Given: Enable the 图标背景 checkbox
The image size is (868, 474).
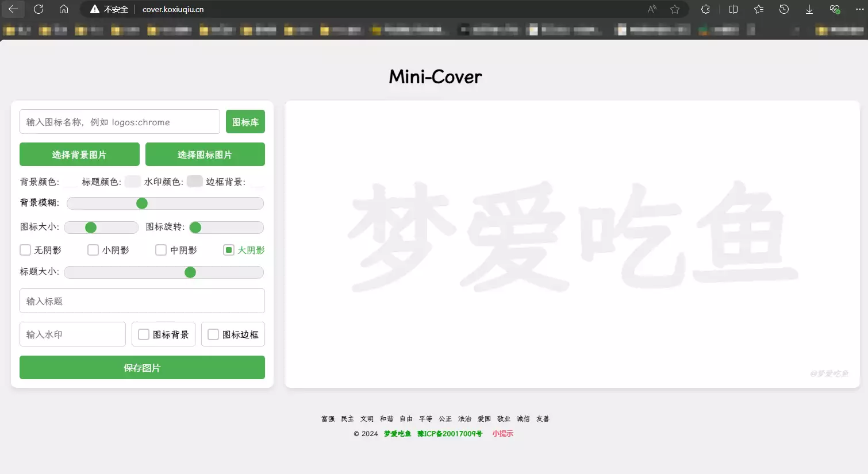Looking at the screenshot, I should [144, 334].
